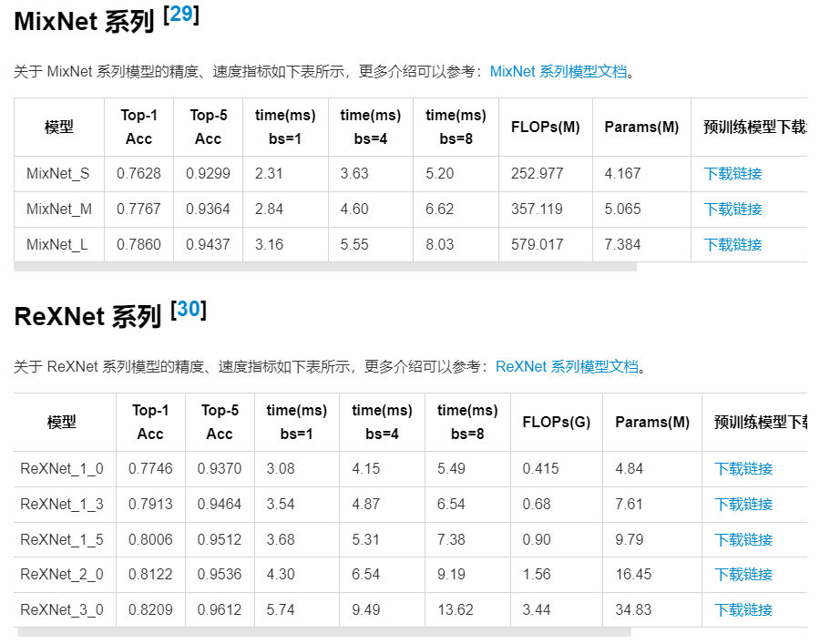Click time value 13.62

(456, 609)
